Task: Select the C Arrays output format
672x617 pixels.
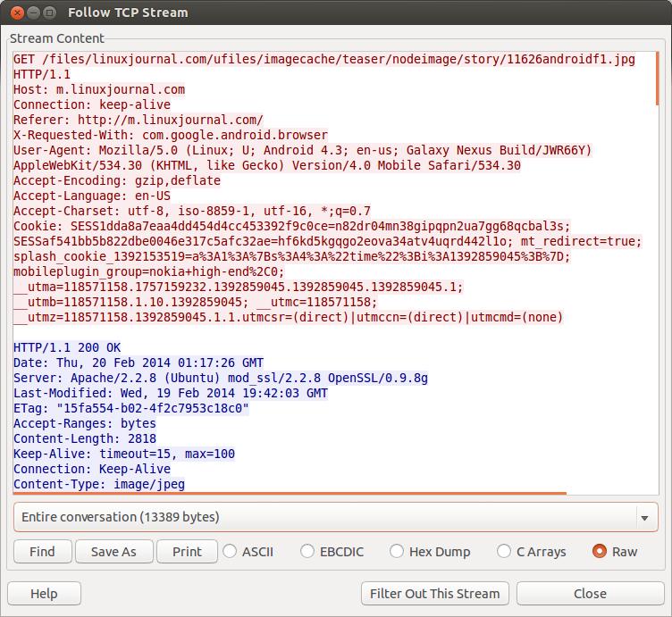Action: pos(504,552)
